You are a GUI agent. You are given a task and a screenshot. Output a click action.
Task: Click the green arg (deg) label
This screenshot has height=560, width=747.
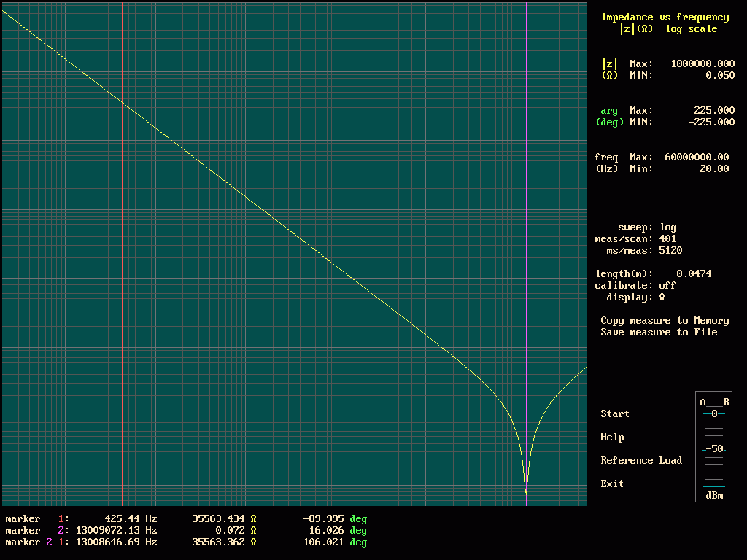click(x=609, y=116)
